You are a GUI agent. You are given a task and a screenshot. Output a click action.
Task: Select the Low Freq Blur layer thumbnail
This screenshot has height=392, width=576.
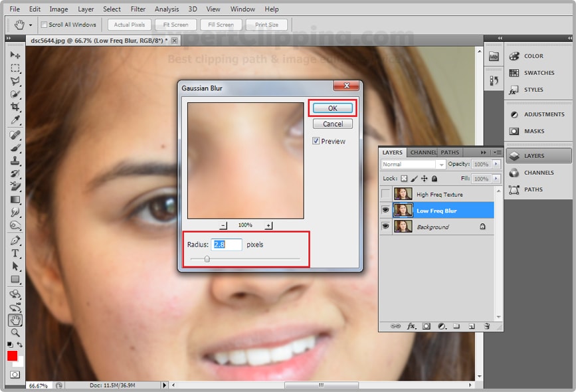pos(403,210)
